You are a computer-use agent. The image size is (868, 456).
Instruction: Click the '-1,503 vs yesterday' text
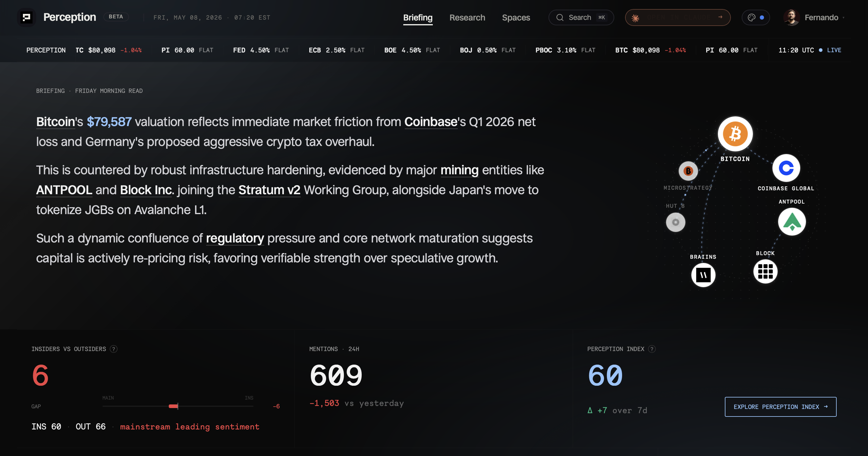(357, 404)
